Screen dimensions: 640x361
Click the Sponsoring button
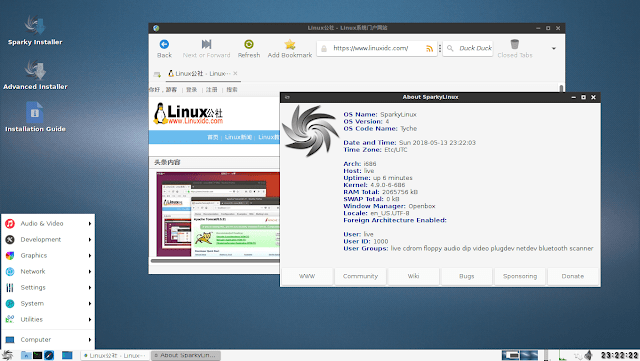pos(520,276)
